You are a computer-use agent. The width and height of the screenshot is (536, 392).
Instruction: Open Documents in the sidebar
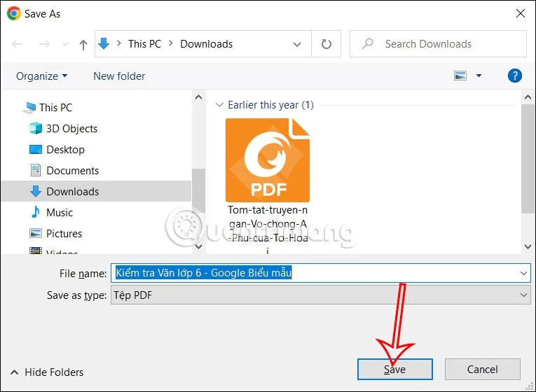72,170
